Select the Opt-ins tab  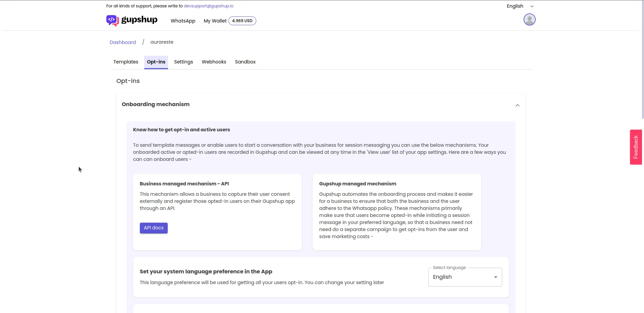tap(156, 62)
